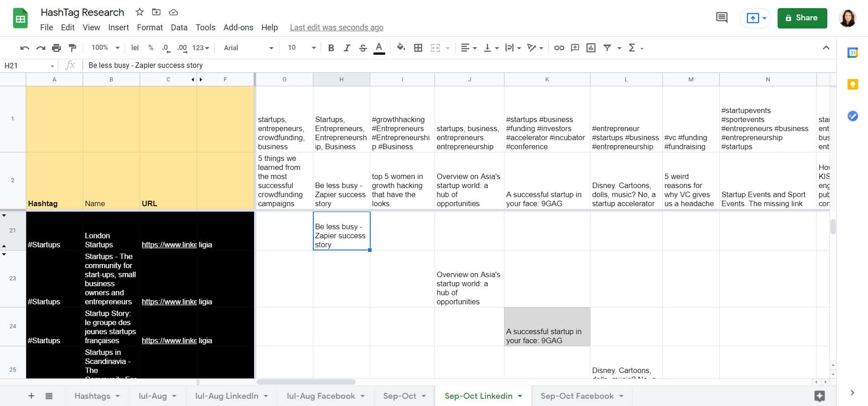Click the Merge cells icon
Screen dimensions: 868x406
pyautogui.click(x=435, y=48)
